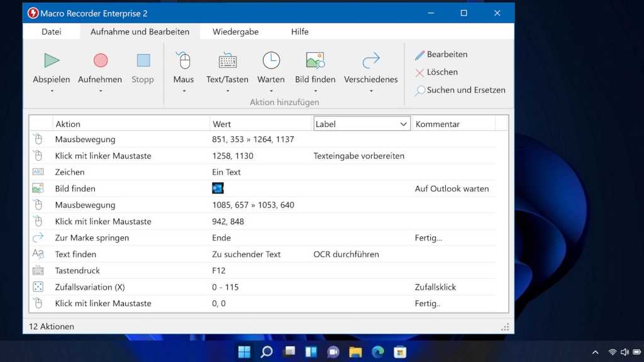The height and width of the screenshot is (362, 644).
Task: Launch Microsoft Edge from the taskbar
Action: point(378,352)
